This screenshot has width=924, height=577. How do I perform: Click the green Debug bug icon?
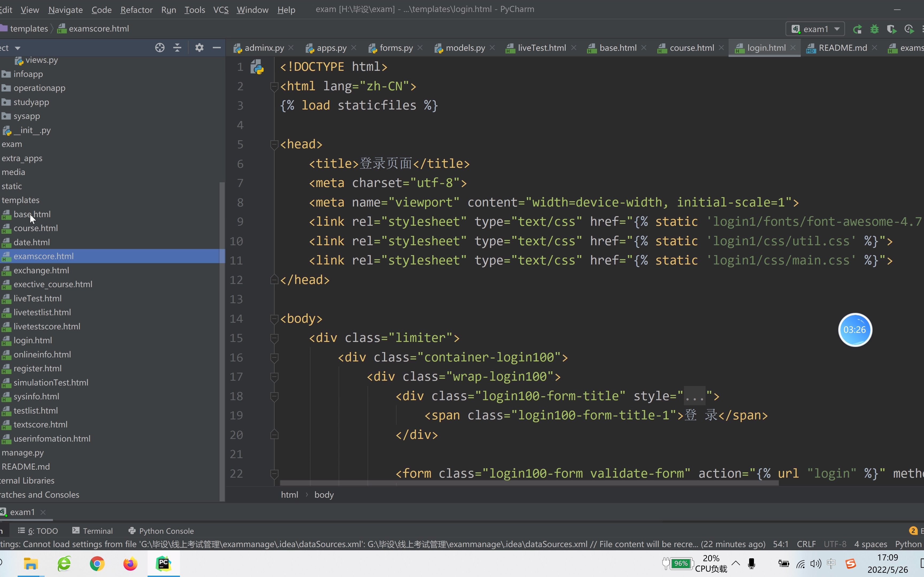coord(874,29)
